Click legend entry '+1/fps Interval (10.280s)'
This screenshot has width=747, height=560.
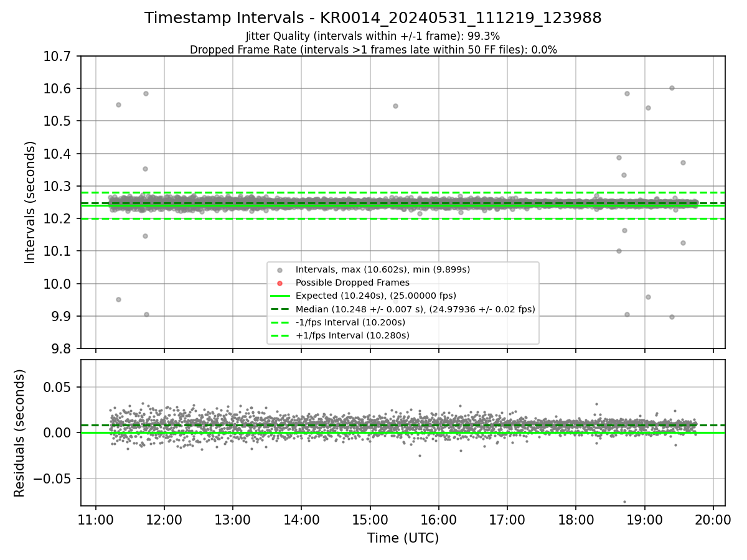click(352, 335)
